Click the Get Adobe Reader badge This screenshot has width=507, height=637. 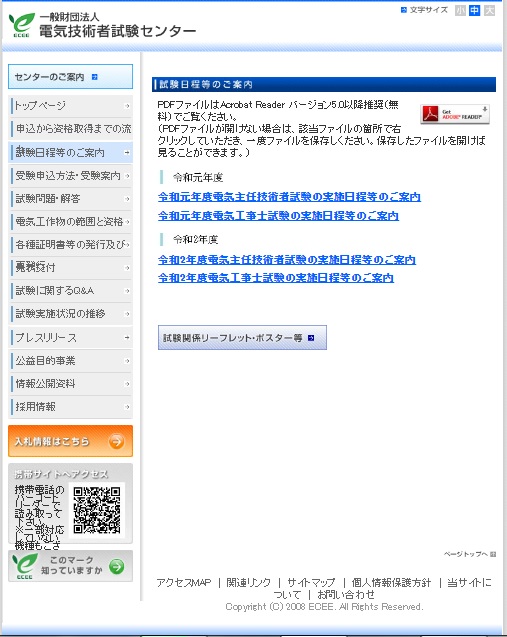coord(455,114)
